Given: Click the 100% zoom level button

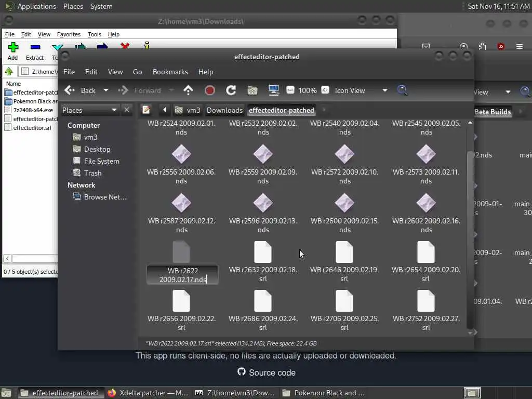Looking at the screenshot, I should tap(308, 90).
